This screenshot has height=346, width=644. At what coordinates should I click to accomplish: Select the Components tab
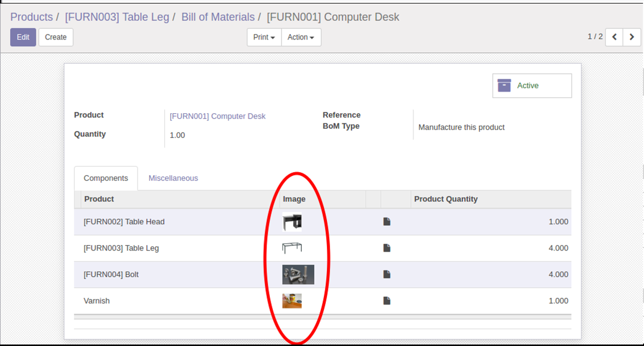click(106, 178)
